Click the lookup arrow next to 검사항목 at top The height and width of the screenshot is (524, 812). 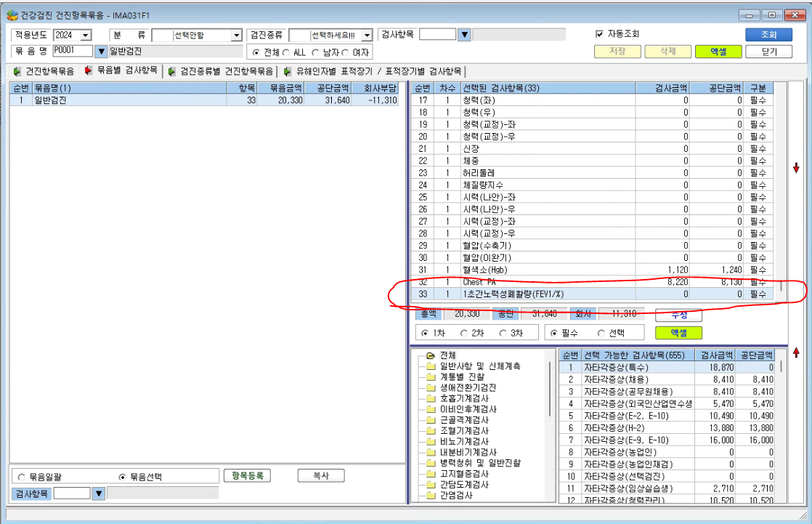click(465, 35)
